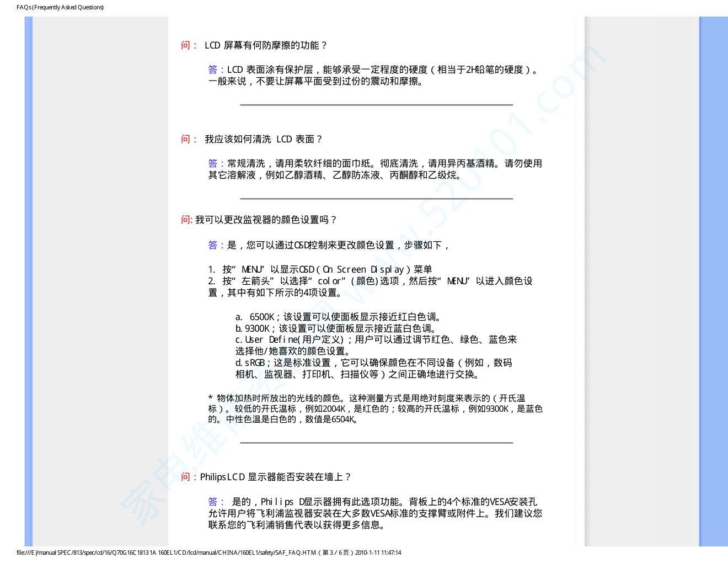Click the answer line '常规清洗，请用柔软纤细的面巾纸'

click(375, 163)
